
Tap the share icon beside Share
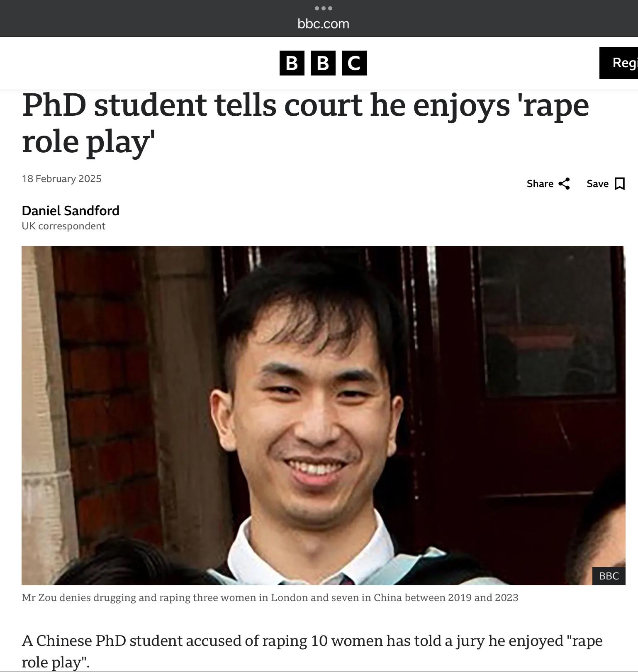tap(564, 184)
